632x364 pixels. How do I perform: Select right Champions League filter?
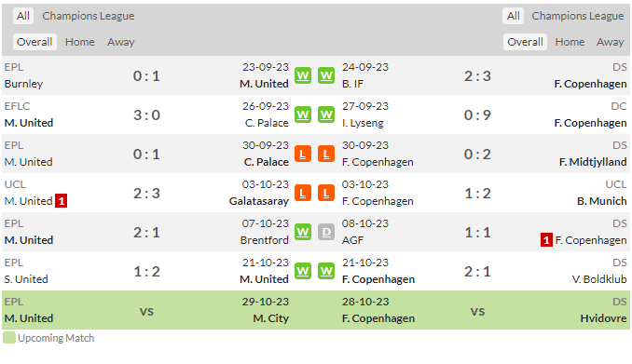tap(578, 16)
